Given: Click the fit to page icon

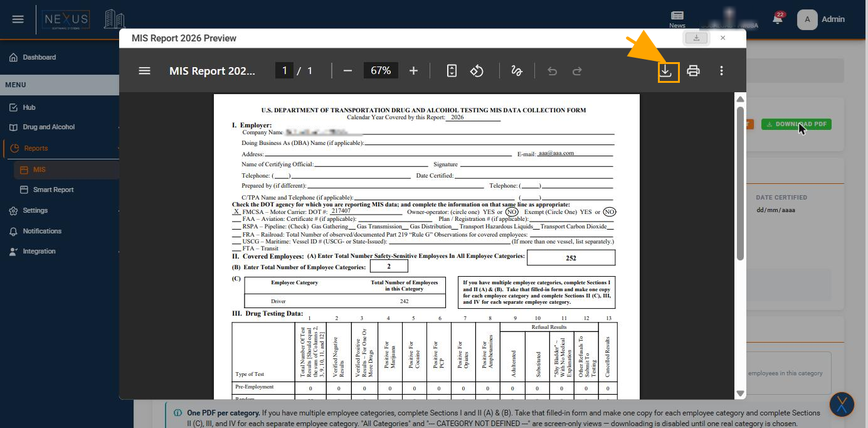Looking at the screenshot, I should coord(452,71).
